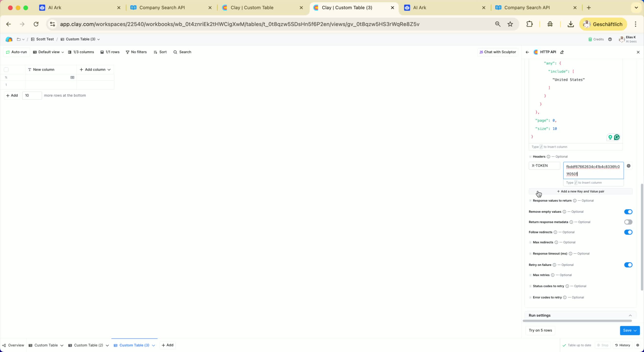644x352 pixels.
Task: Disable the Remove empty values toggle
Action: click(x=628, y=212)
